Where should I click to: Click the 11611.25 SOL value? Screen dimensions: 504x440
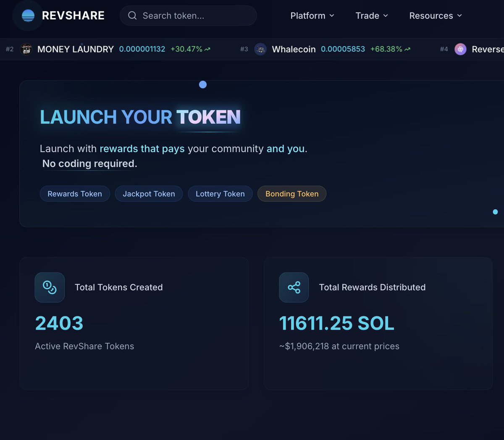point(337,323)
